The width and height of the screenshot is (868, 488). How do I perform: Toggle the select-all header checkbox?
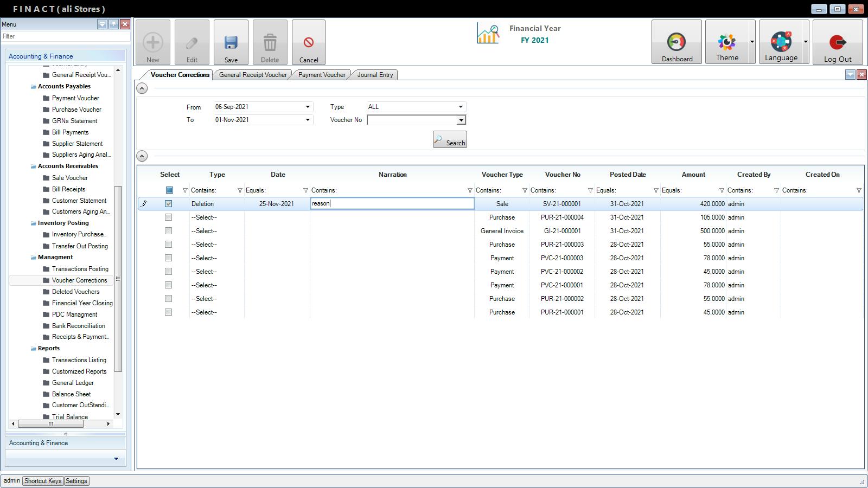[169, 190]
